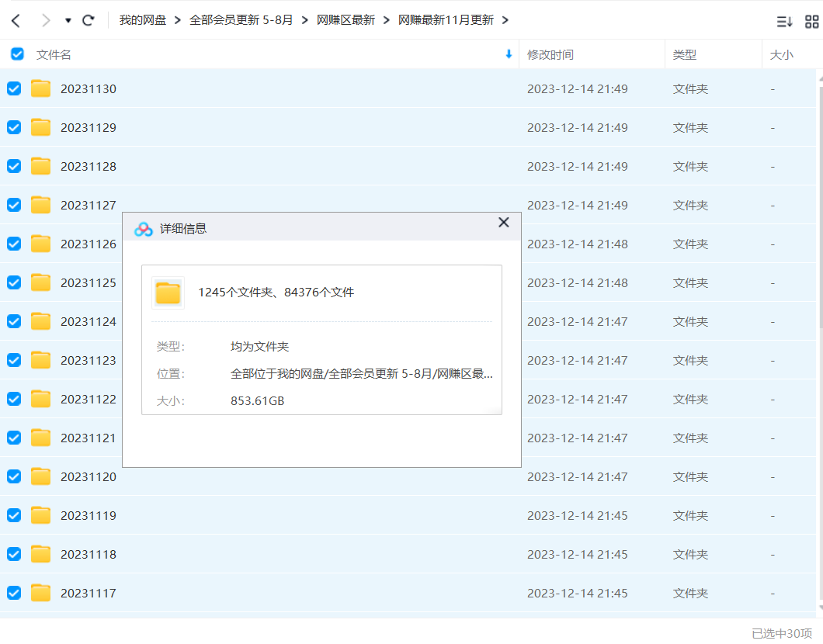The width and height of the screenshot is (823, 644).
Task: Click the back navigation arrow
Action: coord(16,20)
